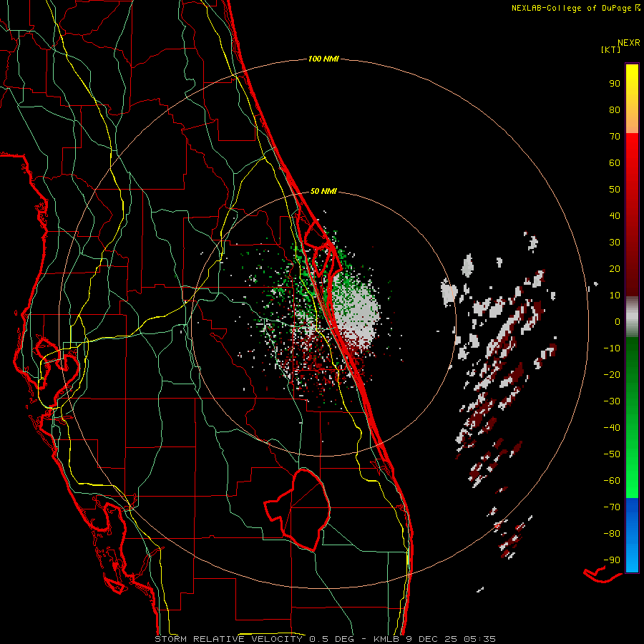Click the yellow top segment of color bar

click(632, 99)
